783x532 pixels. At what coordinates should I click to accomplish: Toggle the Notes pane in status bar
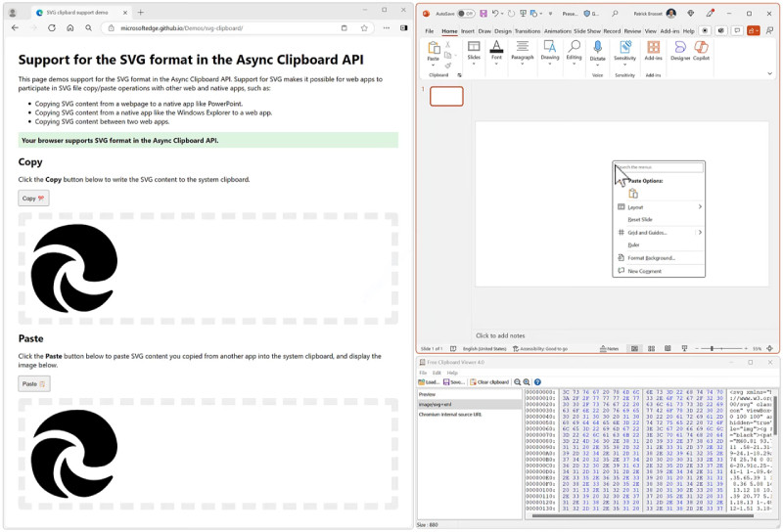609,348
